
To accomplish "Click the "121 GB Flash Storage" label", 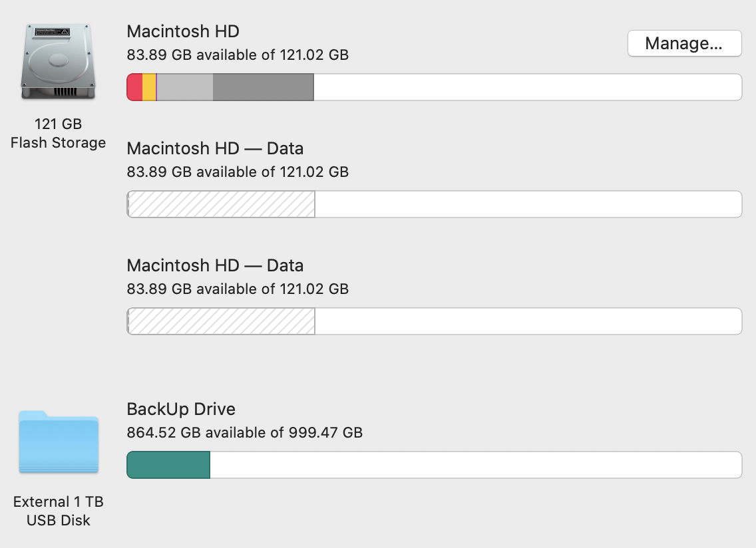I will point(59,133).
